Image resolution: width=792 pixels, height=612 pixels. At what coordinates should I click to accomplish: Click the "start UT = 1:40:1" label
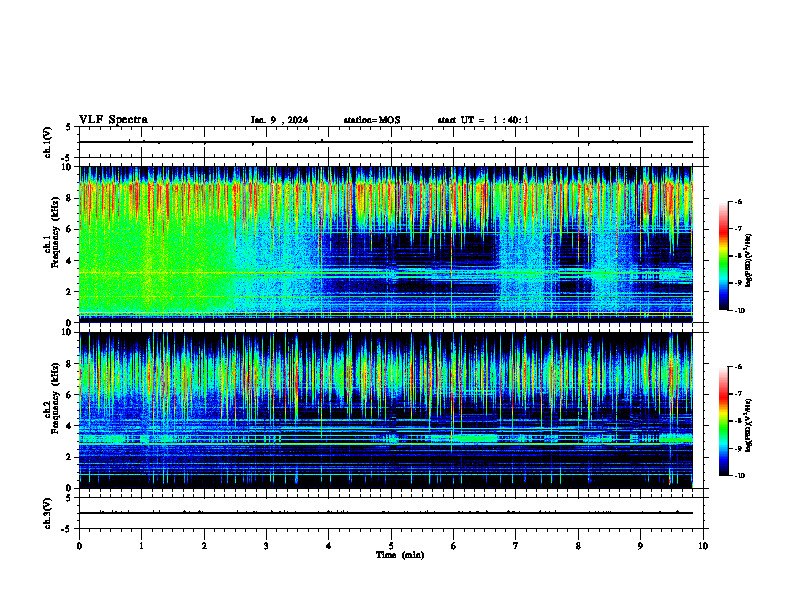point(483,120)
